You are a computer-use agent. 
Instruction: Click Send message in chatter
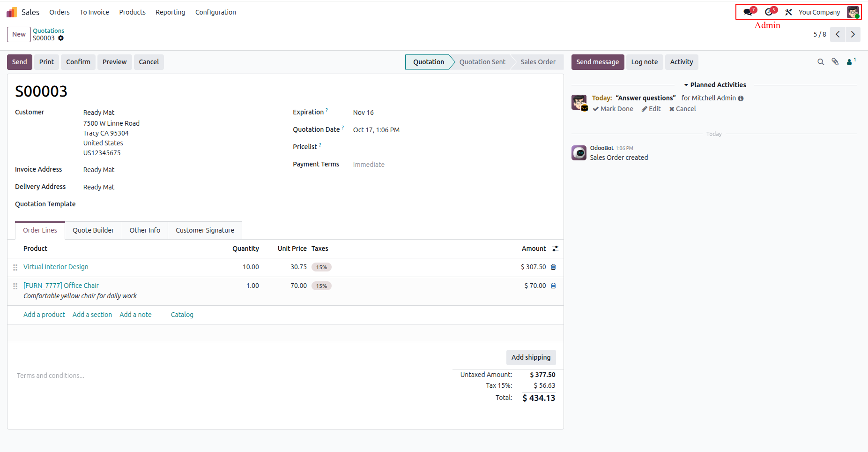point(598,62)
